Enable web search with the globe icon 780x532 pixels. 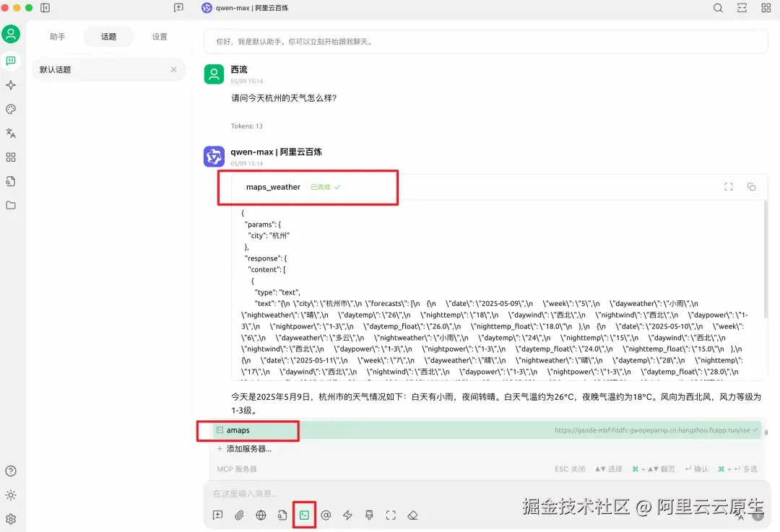[x=261, y=515]
